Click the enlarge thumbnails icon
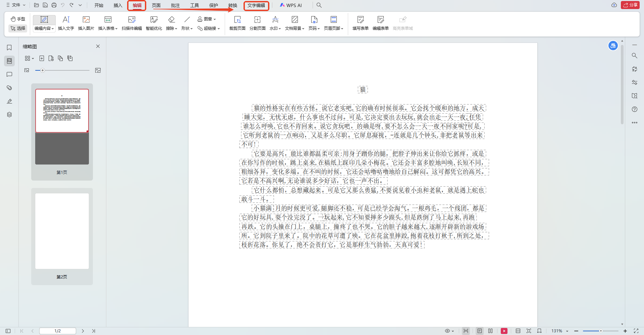Screen dimensions: 644x335 pos(98,70)
